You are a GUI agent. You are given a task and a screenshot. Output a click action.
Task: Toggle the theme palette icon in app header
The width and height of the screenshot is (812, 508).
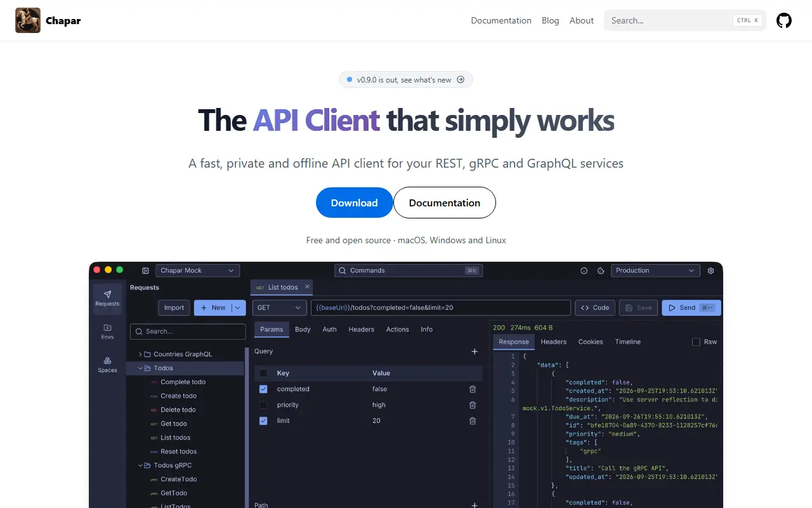[x=601, y=271]
